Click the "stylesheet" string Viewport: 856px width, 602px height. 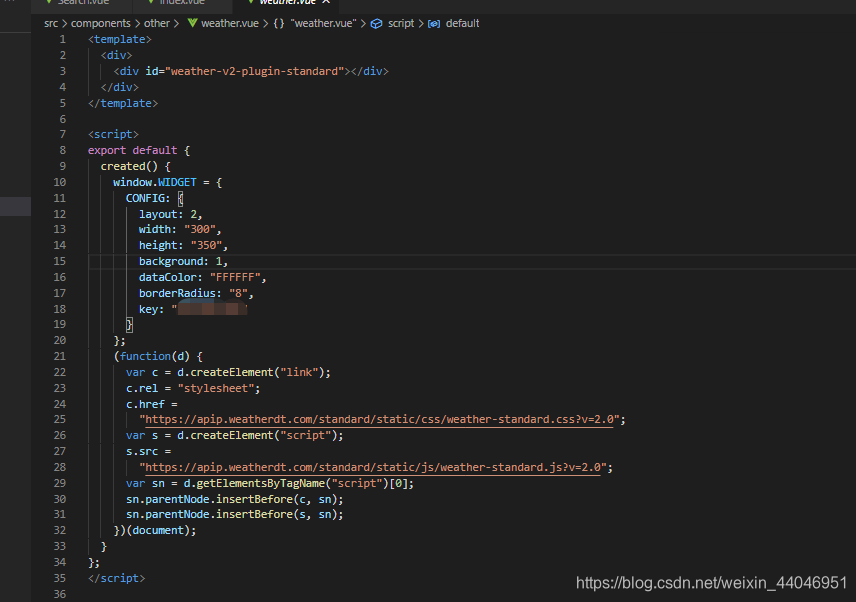(216, 388)
